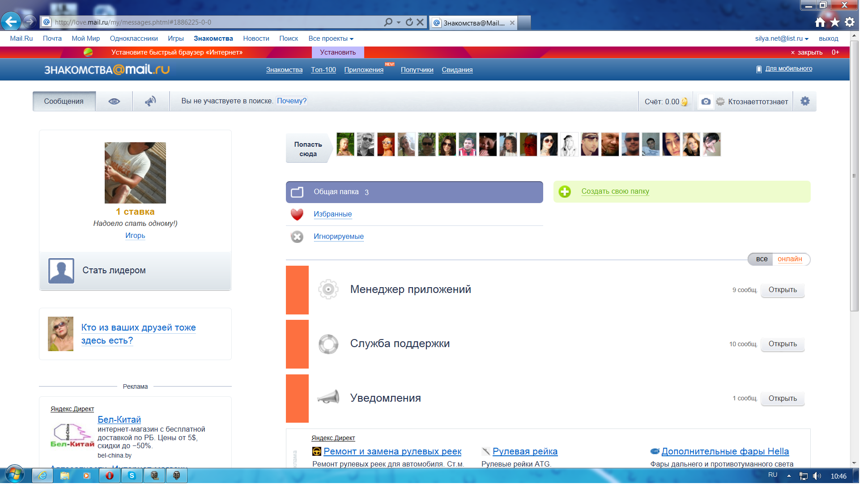Click the Windows Start button

(x=15, y=475)
